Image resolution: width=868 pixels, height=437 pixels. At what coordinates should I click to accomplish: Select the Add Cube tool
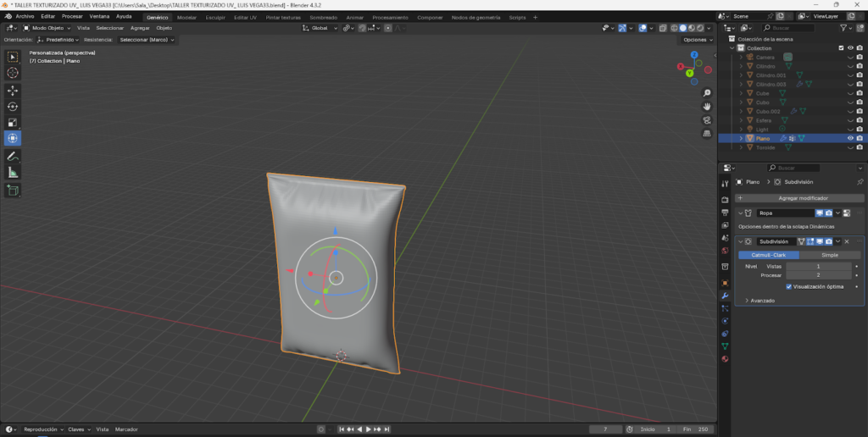[12, 191]
